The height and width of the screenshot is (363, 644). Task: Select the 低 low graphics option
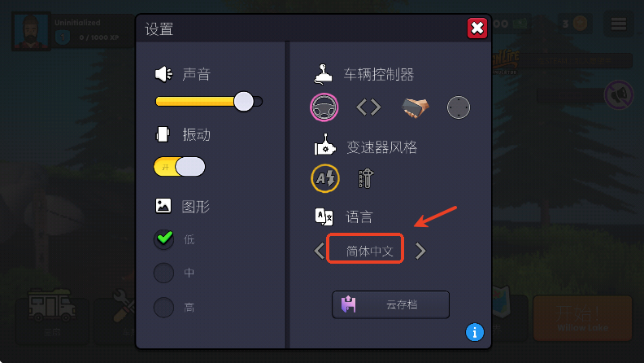click(164, 239)
